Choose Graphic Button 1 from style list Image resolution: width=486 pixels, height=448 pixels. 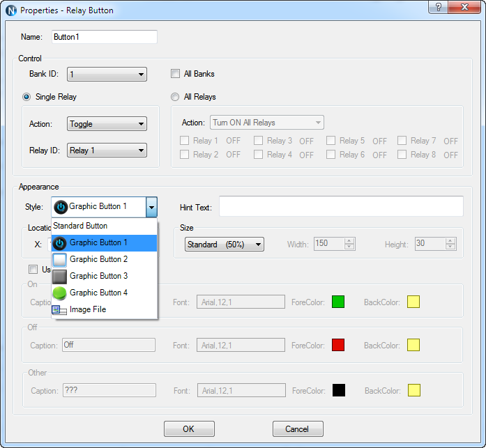pyautogui.click(x=104, y=243)
